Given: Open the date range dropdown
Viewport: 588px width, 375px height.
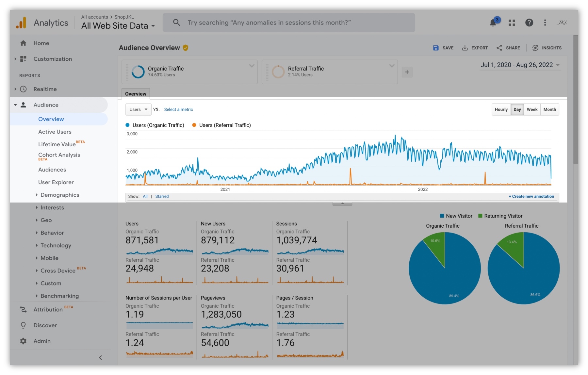Looking at the screenshot, I should (x=520, y=65).
